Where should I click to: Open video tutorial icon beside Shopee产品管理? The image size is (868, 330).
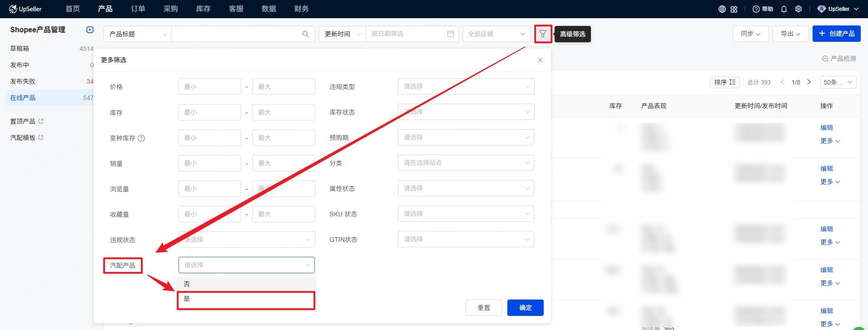(90, 30)
